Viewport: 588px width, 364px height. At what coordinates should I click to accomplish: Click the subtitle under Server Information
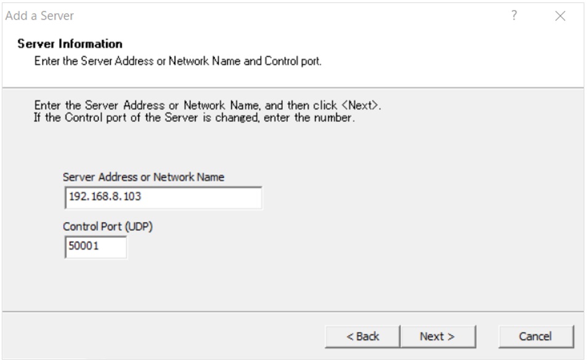point(178,61)
